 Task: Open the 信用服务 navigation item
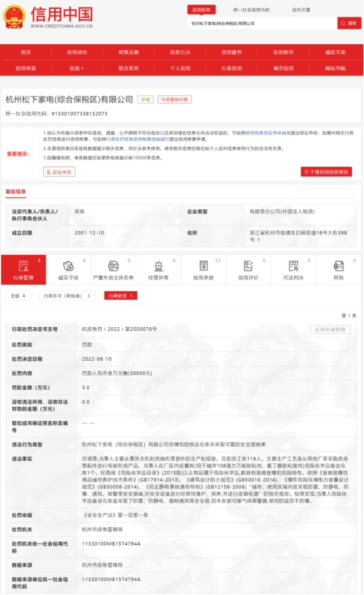coord(232,53)
